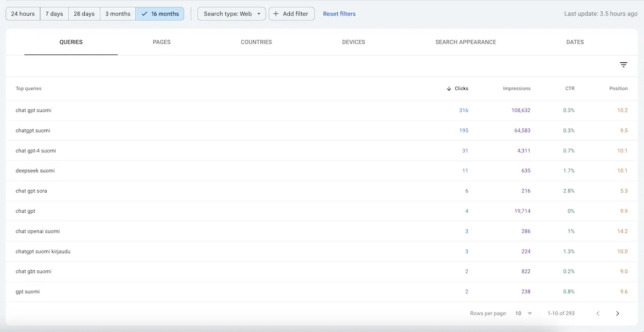Open the table filter rows icon
644x332 pixels.
(x=623, y=64)
